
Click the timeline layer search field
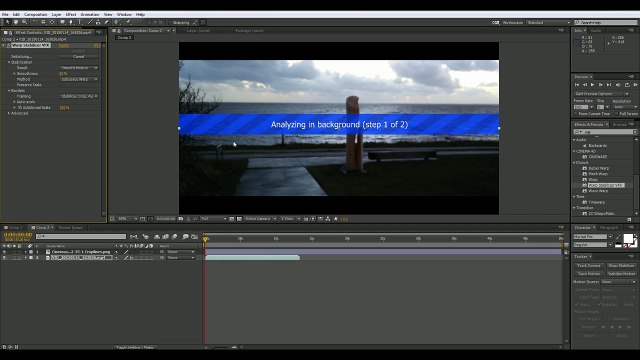[x=81, y=237]
